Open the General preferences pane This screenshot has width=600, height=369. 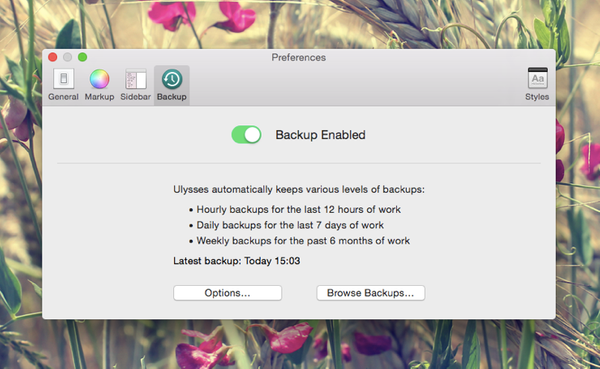click(63, 85)
